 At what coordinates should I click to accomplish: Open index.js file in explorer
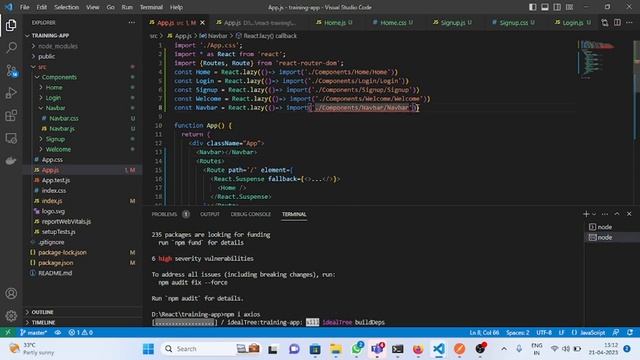point(52,200)
